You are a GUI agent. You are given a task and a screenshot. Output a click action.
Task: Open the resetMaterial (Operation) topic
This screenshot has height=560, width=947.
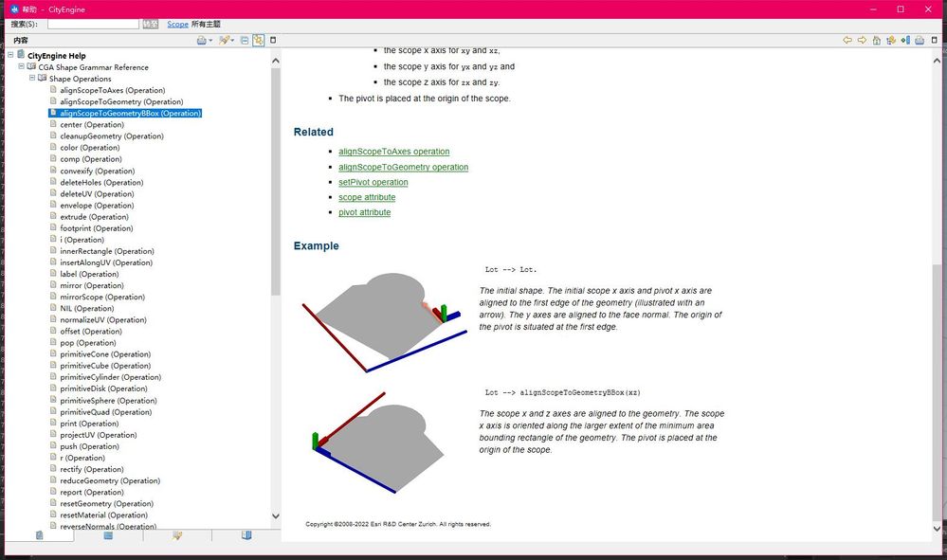point(103,515)
